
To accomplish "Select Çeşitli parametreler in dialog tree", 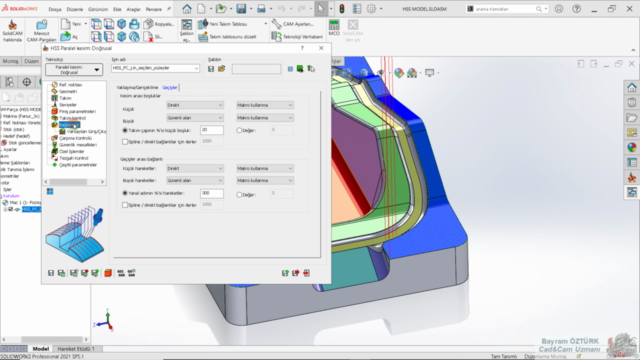I will pyautogui.click(x=78, y=164).
